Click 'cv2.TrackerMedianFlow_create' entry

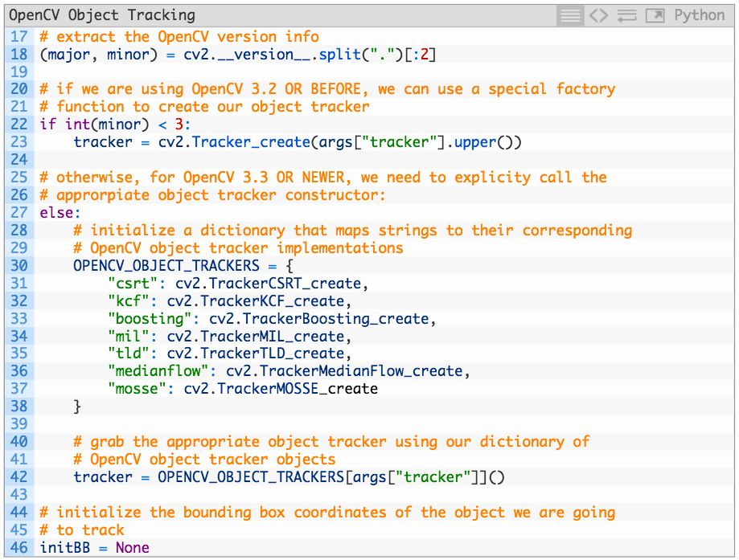[x=344, y=371]
